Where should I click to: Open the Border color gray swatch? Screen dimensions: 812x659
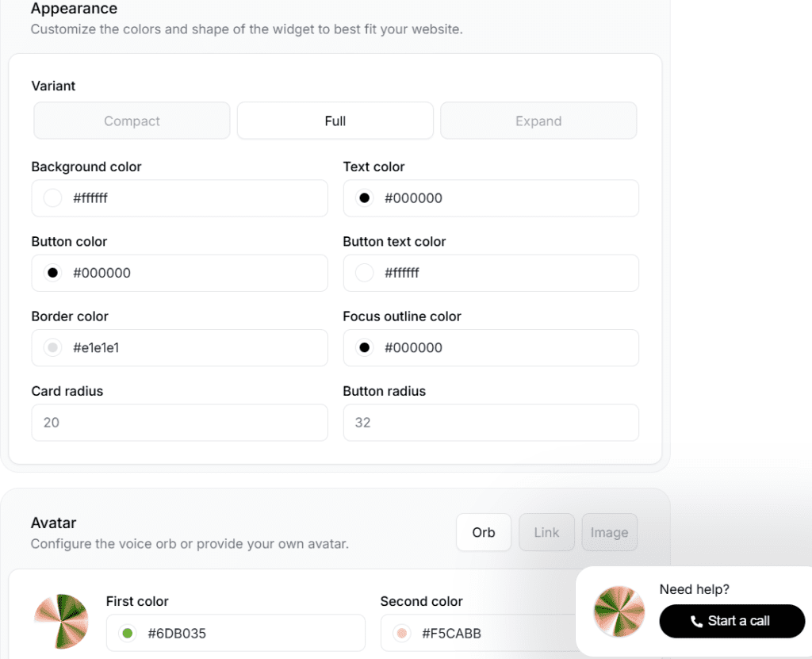53,347
